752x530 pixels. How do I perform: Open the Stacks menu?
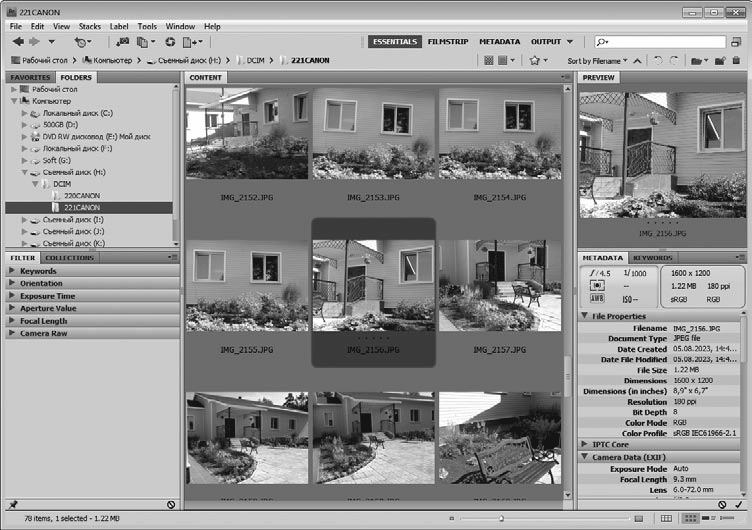88,26
